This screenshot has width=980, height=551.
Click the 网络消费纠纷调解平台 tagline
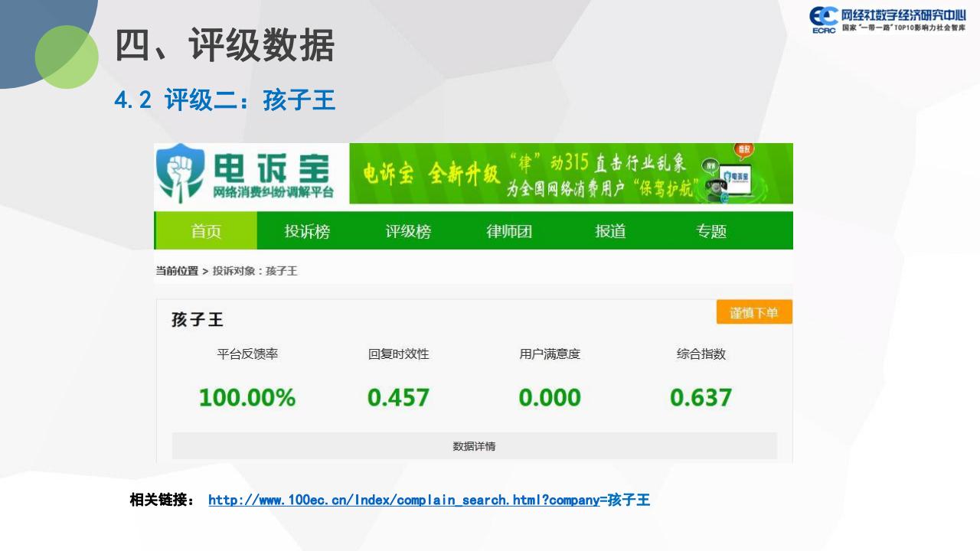point(273,191)
